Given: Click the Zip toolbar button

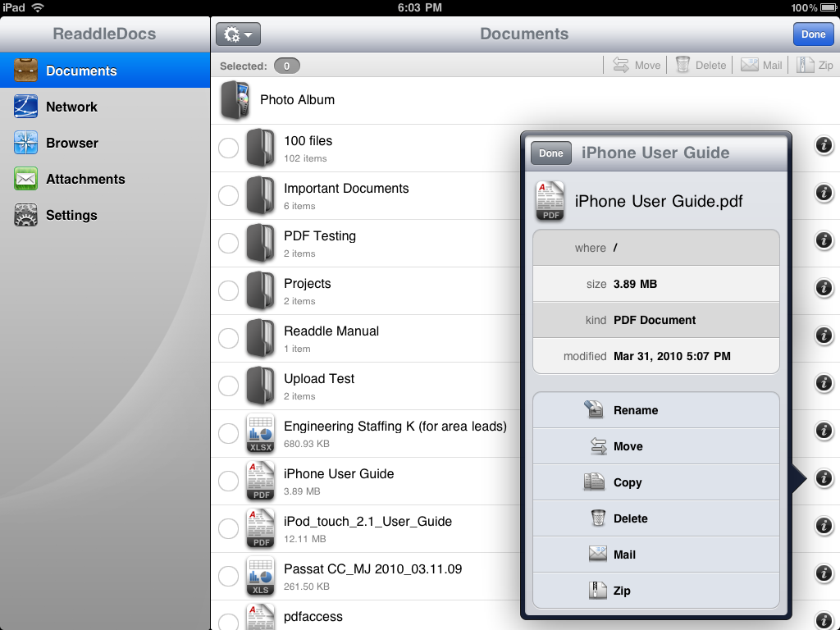Looking at the screenshot, I should point(815,66).
